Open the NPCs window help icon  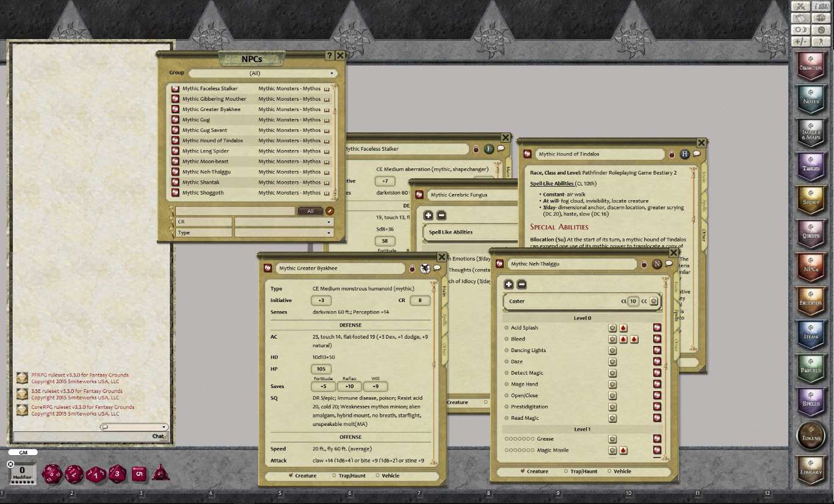[x=330, y=56]
